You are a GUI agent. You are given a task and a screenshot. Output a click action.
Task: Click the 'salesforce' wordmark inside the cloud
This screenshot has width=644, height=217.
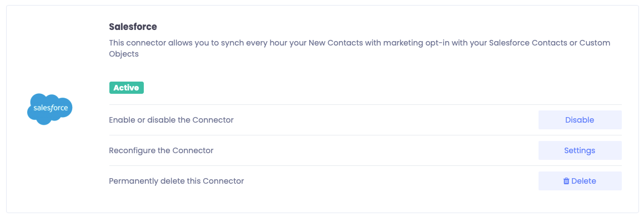[50, 108]
